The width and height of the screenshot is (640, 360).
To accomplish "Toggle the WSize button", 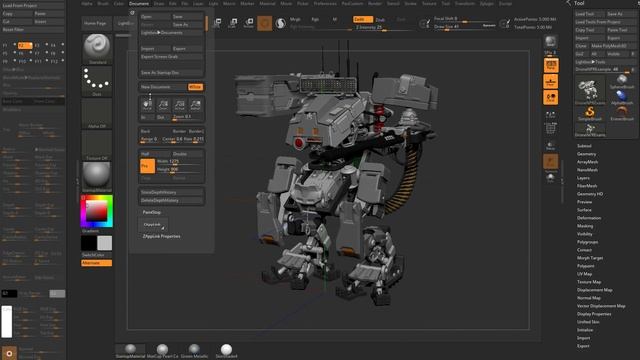I will 195,87.
